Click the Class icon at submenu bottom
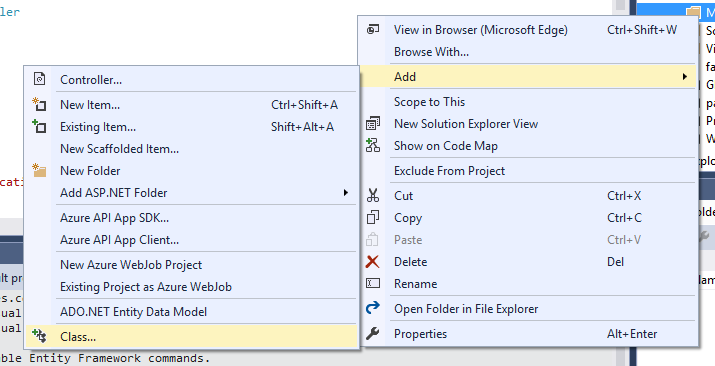This screenshot has height=366, width=715. pos(39,336)
